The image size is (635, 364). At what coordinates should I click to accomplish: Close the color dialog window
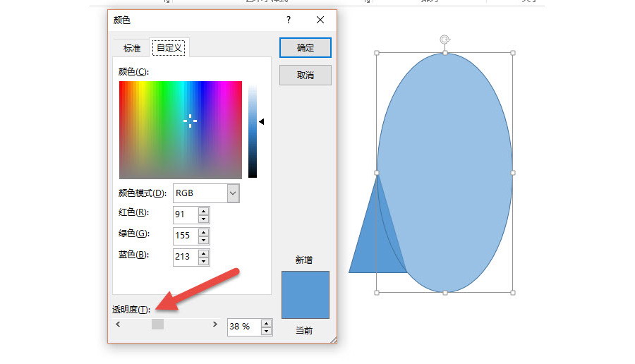click(x=320, y=20)
